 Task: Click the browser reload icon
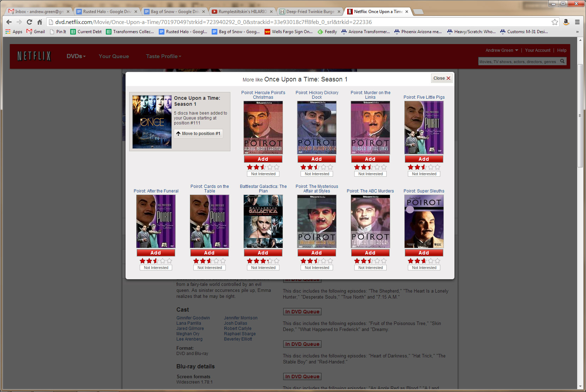[29, 22]
